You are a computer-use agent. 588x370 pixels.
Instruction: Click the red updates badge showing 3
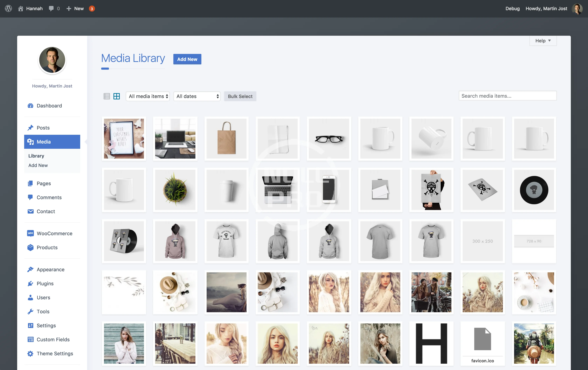coord(92,9)
